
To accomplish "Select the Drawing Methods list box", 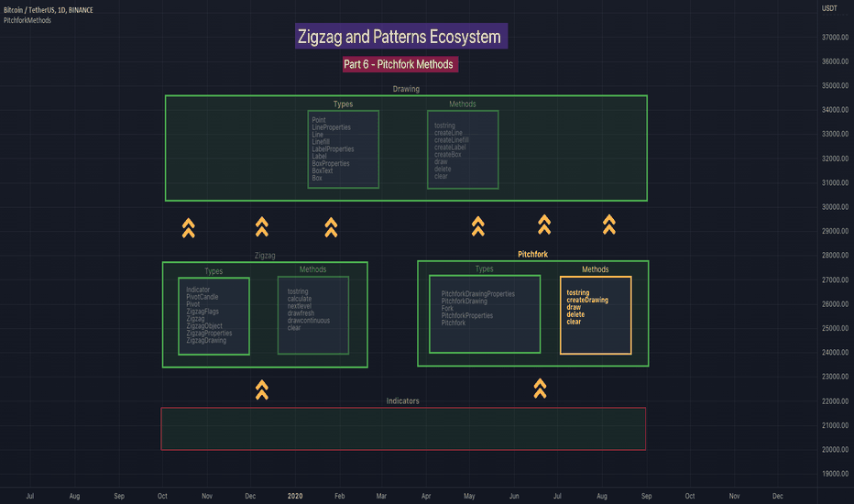I will 463,150.
